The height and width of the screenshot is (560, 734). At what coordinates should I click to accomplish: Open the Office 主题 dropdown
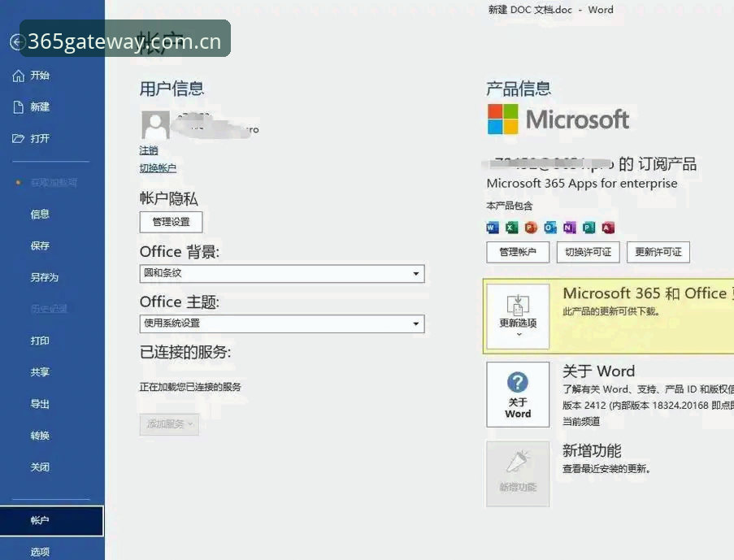[x=282, y=323]
